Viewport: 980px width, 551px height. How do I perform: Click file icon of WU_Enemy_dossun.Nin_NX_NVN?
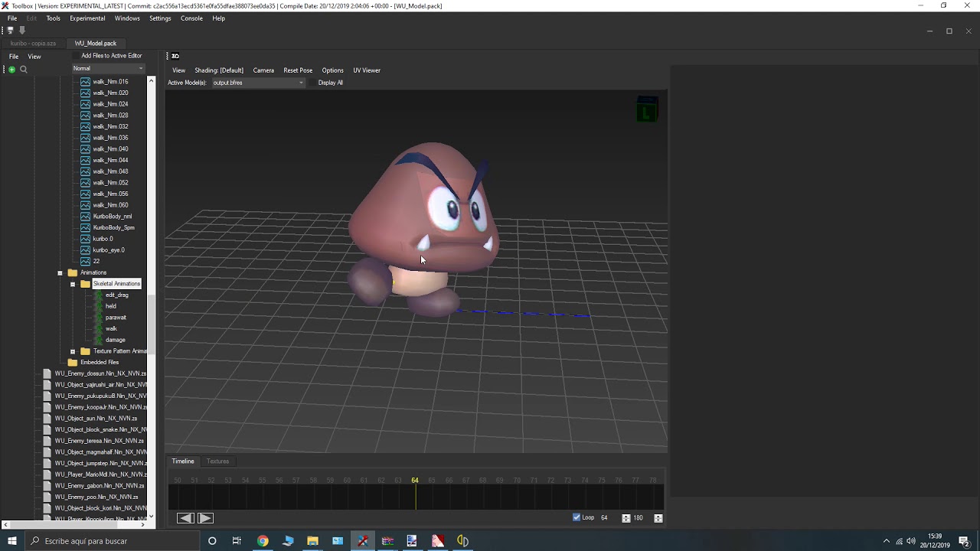47,373
